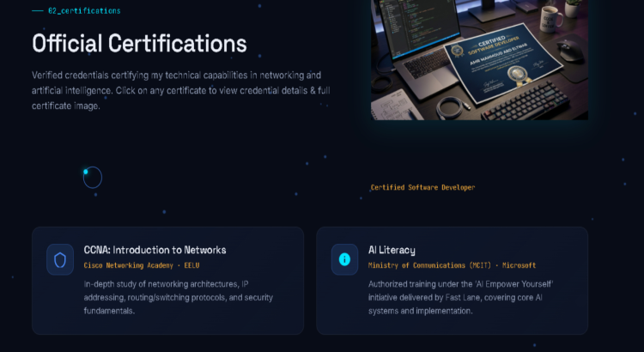Click the shield icon on CCNA card

pos(60,259)
